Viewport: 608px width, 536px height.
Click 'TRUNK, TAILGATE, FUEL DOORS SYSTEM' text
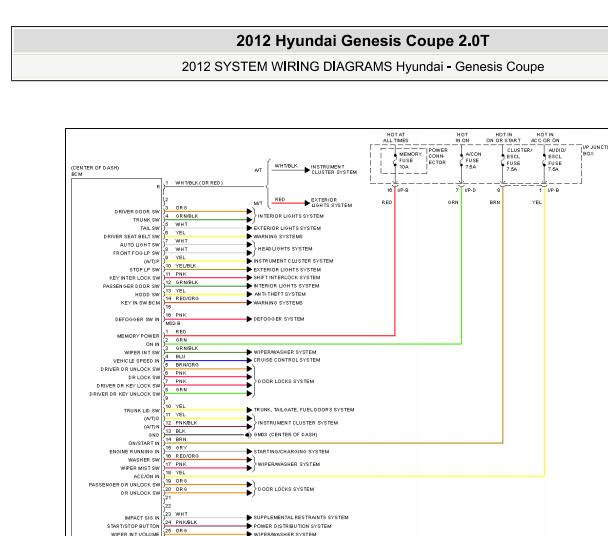click(x=304, y=410)
